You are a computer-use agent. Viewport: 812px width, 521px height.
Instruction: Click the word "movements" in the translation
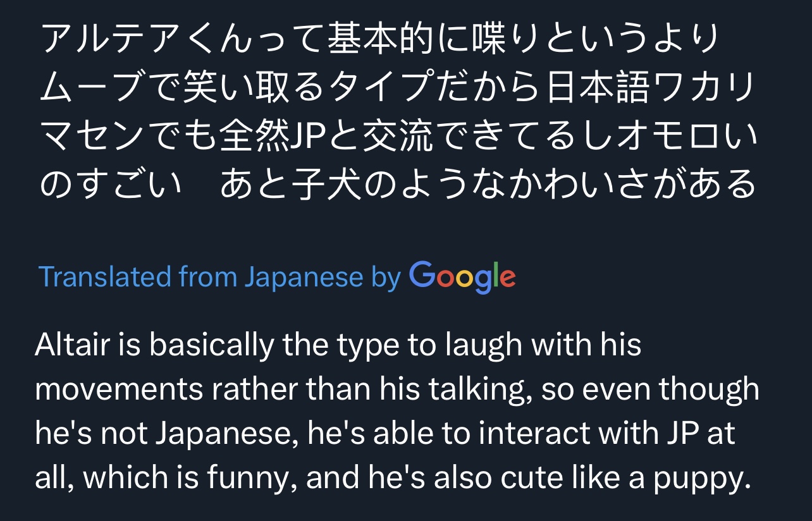point(119,390)
